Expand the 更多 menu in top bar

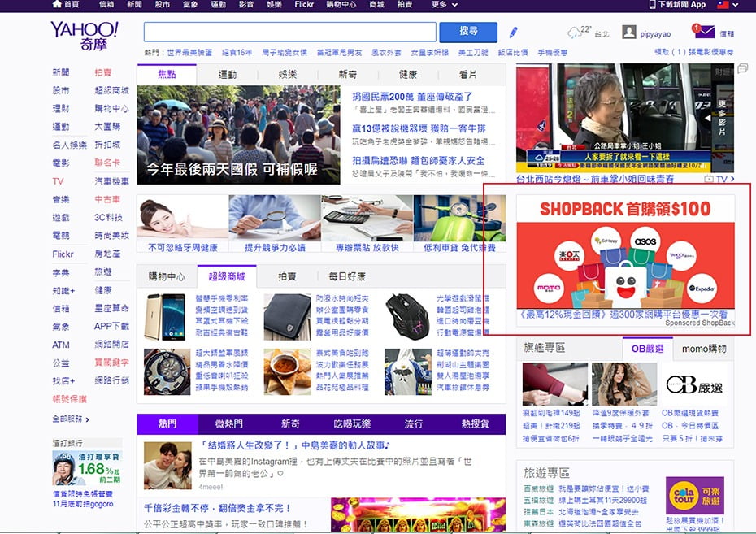[x=444, y=4]
